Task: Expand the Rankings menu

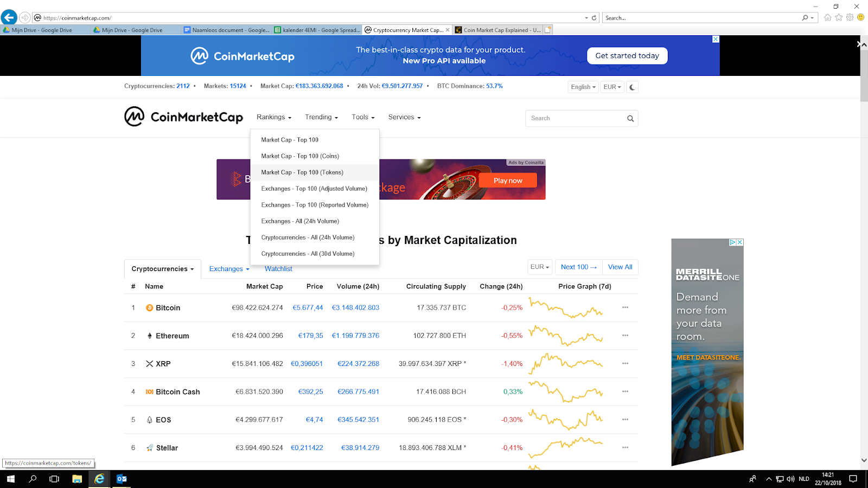Action: tap(274, 117)
